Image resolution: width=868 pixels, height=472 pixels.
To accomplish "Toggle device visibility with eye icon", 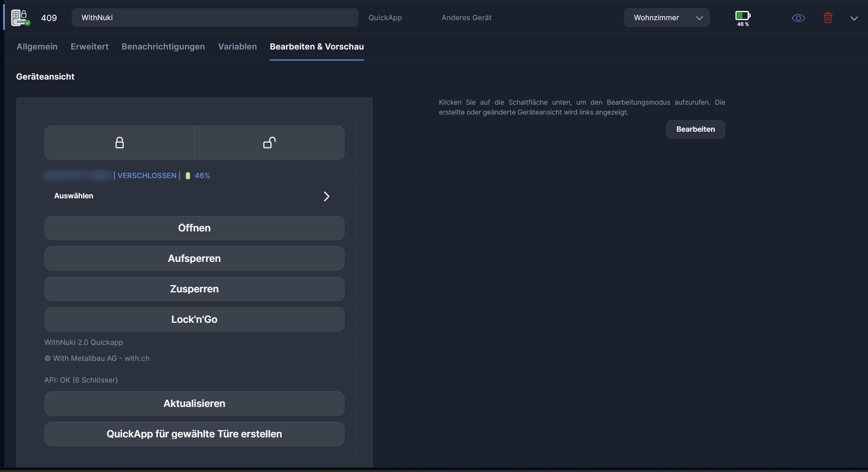I will pos(798,18).
